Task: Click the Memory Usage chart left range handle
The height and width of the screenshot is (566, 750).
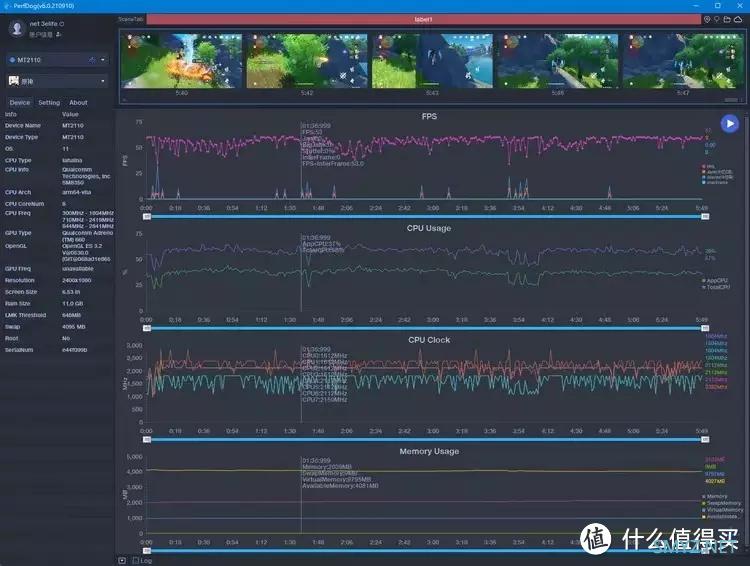Action: (147, 551)
